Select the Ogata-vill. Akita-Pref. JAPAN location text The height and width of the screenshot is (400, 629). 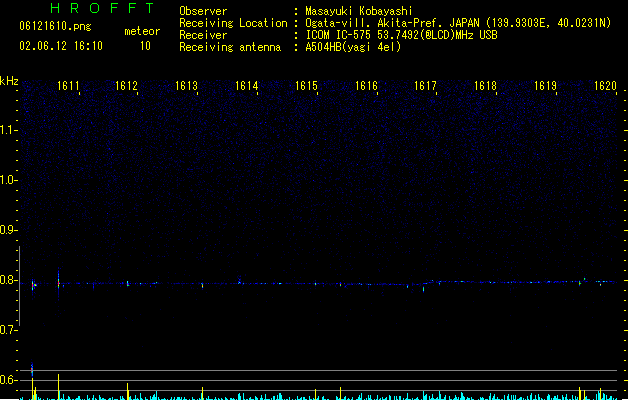coord(458,23)
